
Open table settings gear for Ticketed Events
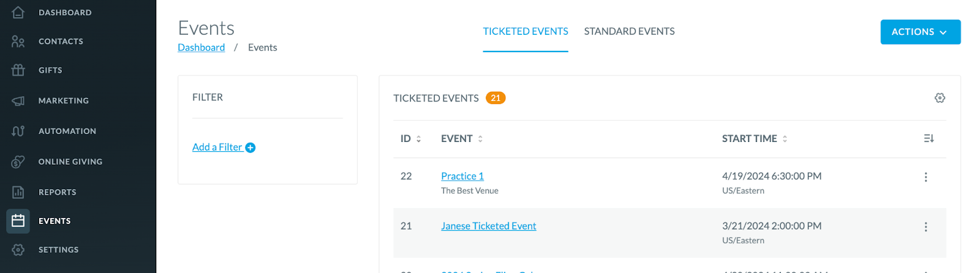[x=940, y=98]
